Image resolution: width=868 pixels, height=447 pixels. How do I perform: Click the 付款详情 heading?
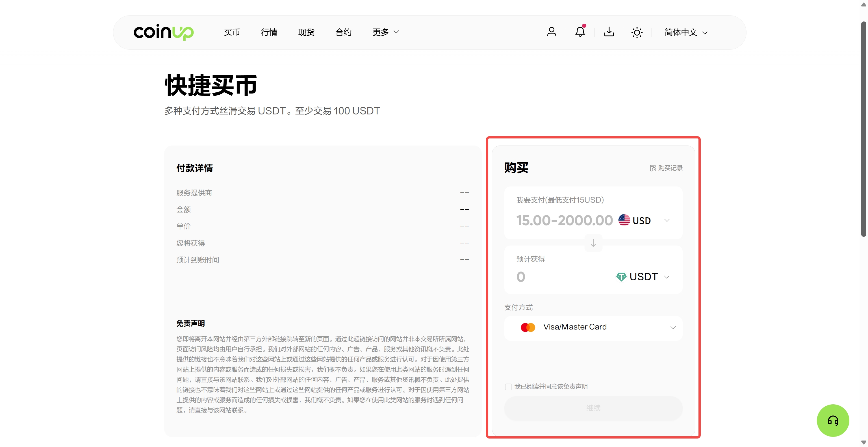[x=194, y=168]
